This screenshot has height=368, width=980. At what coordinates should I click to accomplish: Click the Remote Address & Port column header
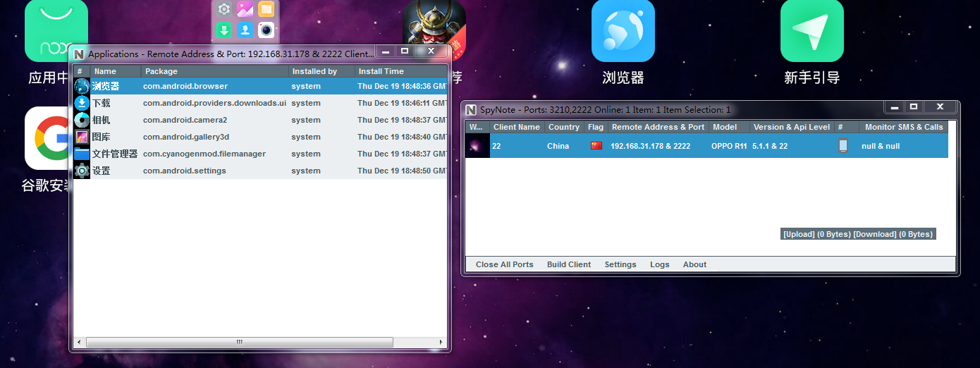coord(658,127)
